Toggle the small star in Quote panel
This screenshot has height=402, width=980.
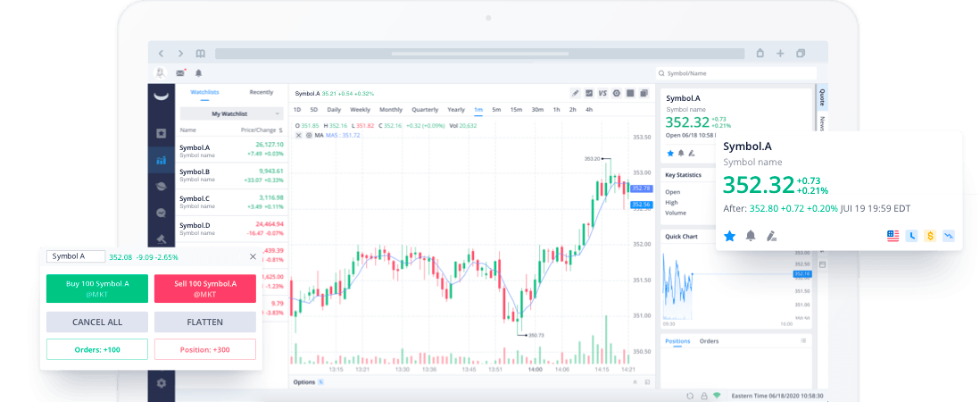point(670,153)
